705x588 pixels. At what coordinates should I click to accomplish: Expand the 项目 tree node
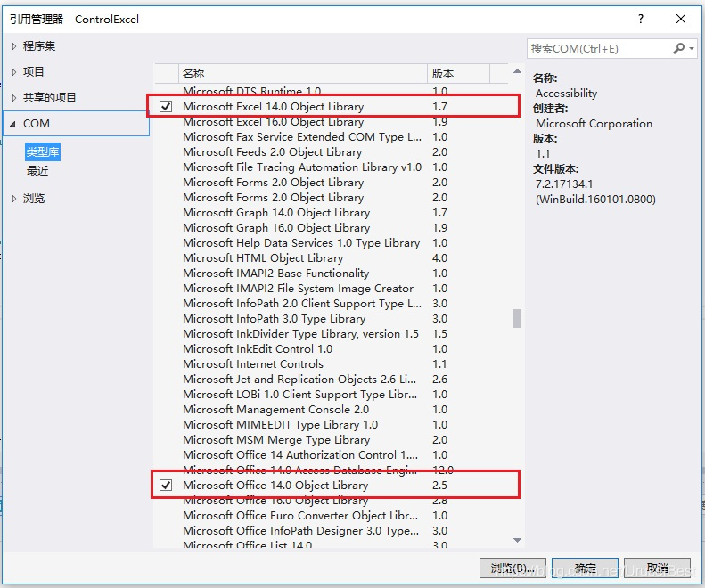13,72
